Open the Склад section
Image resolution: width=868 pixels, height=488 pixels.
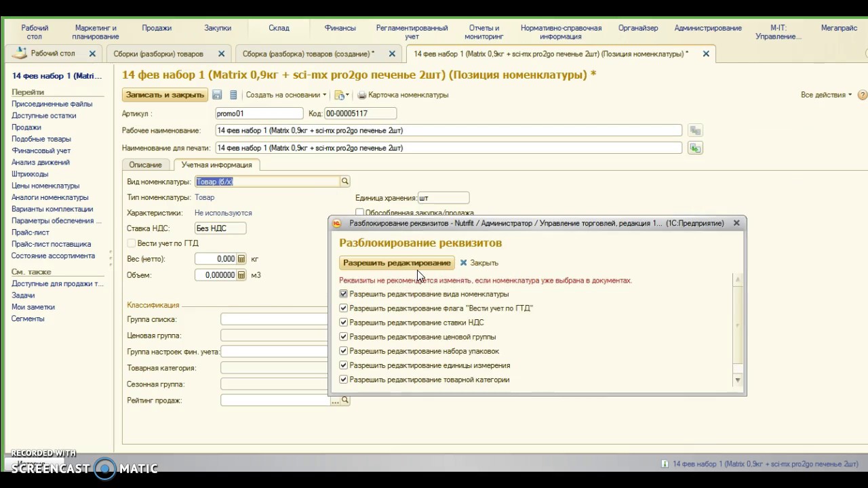[x=279, y=28]
